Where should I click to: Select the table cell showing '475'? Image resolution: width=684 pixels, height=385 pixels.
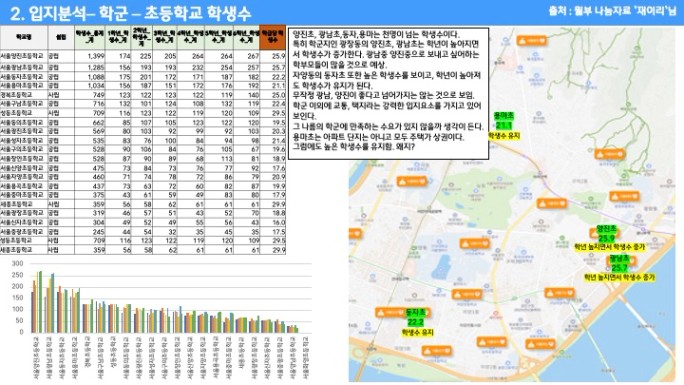coord(89,168)
